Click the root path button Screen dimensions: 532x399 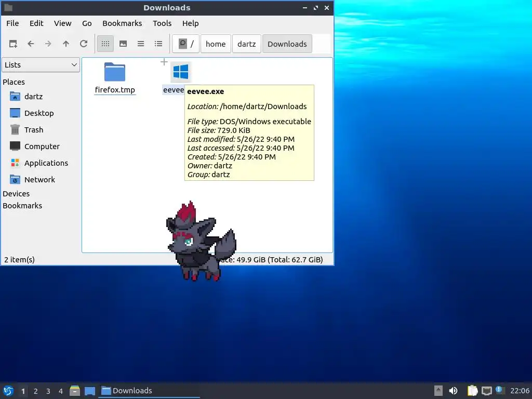(x=185, y=44)
